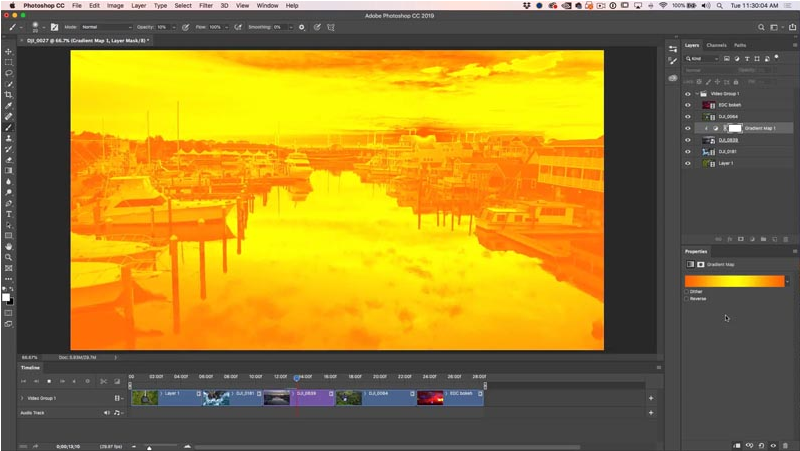This screenshot has width=800, height=451.
Task: Open the Smoothing value dropdown arrow
Action: (x=291, y=27)
